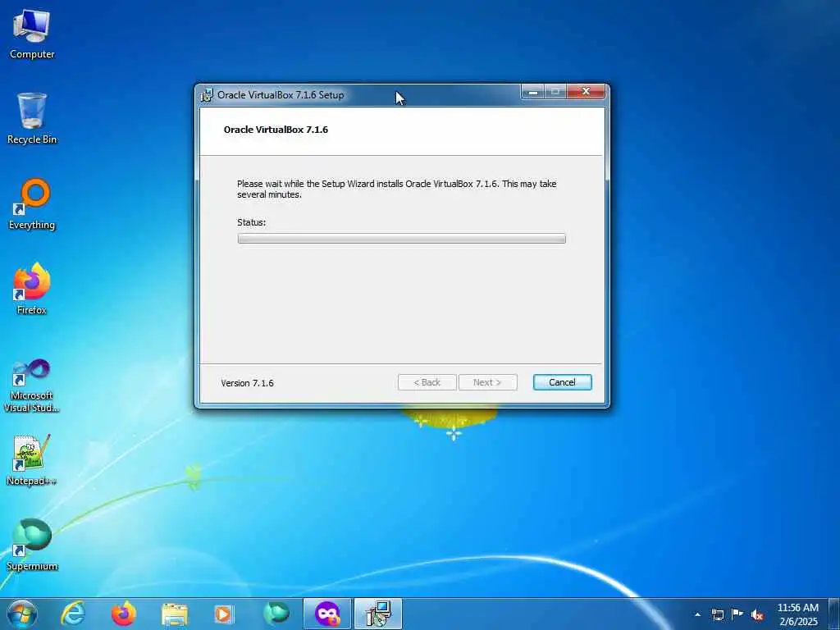Open Supermium from the taskbar
840x630 pixels.
(276, 614)
